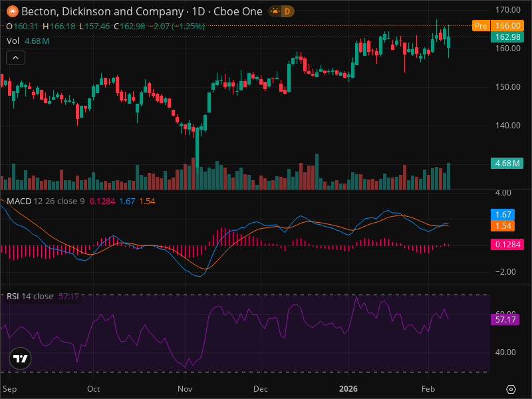Click the 4.68 M volume axis label
Viewport: 532px width, 399px height.
point(507,163)
